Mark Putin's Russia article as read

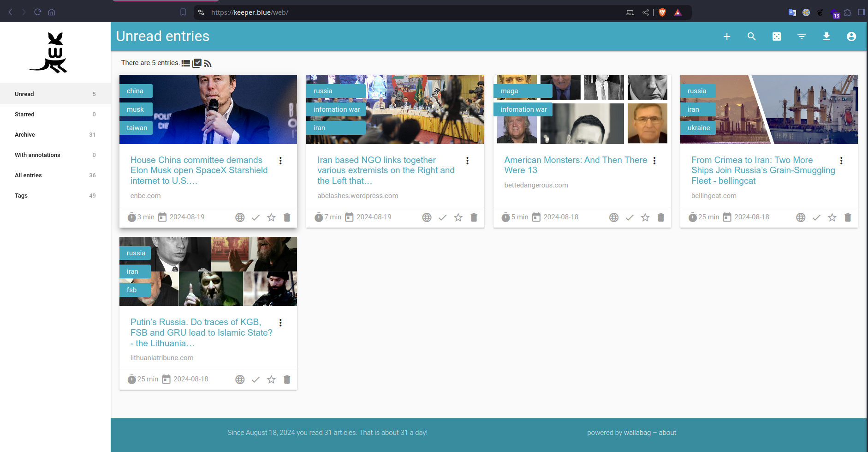coord(256,380)
